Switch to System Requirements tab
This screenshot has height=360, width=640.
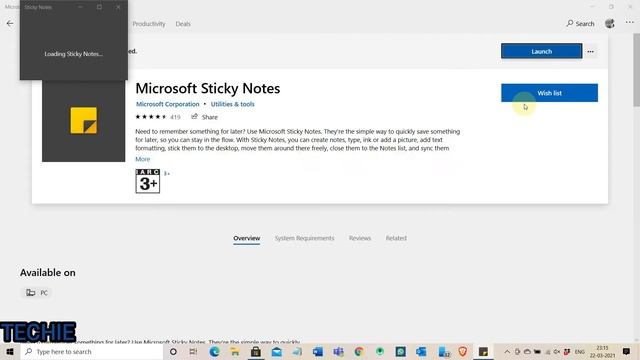coord(304,238)
